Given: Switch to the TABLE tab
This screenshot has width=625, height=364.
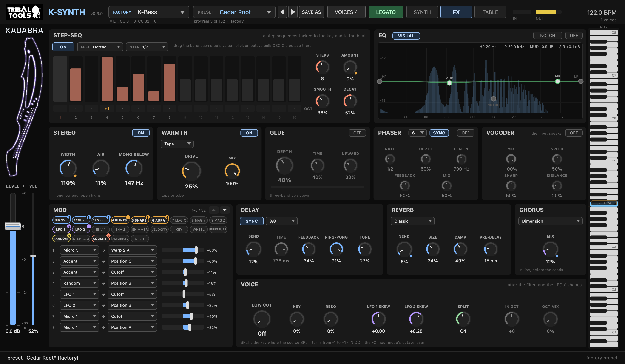Looking at the screenshot, I should pyautogui.click(x=490, y=12).
